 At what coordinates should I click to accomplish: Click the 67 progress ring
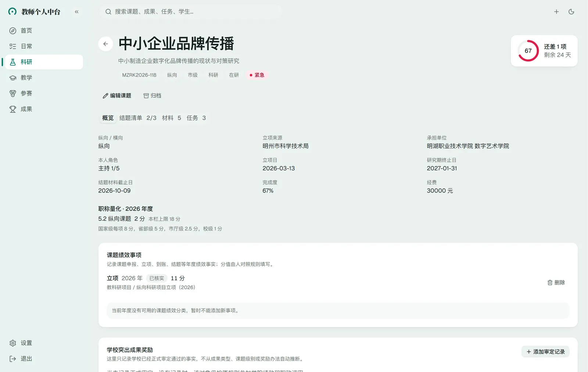[x=528, y=51]
